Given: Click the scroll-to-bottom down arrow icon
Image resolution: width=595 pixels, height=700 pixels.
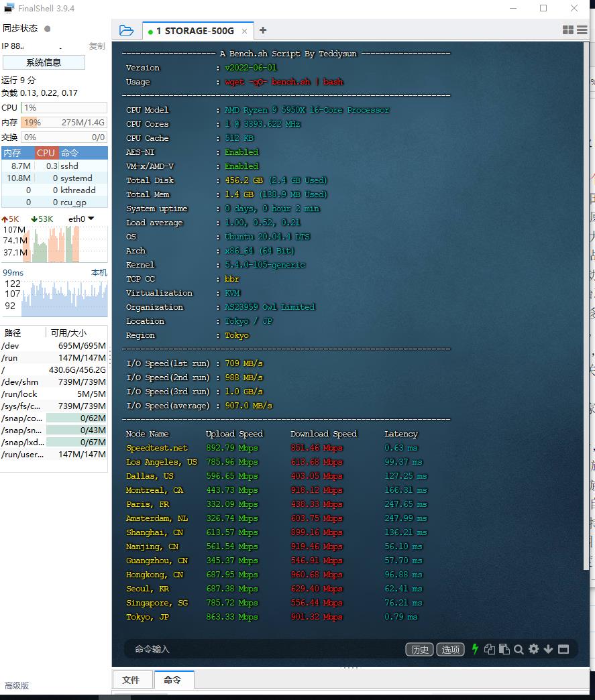Looking at the screenshot, I should pyautogui.click(x=548, y=649).
